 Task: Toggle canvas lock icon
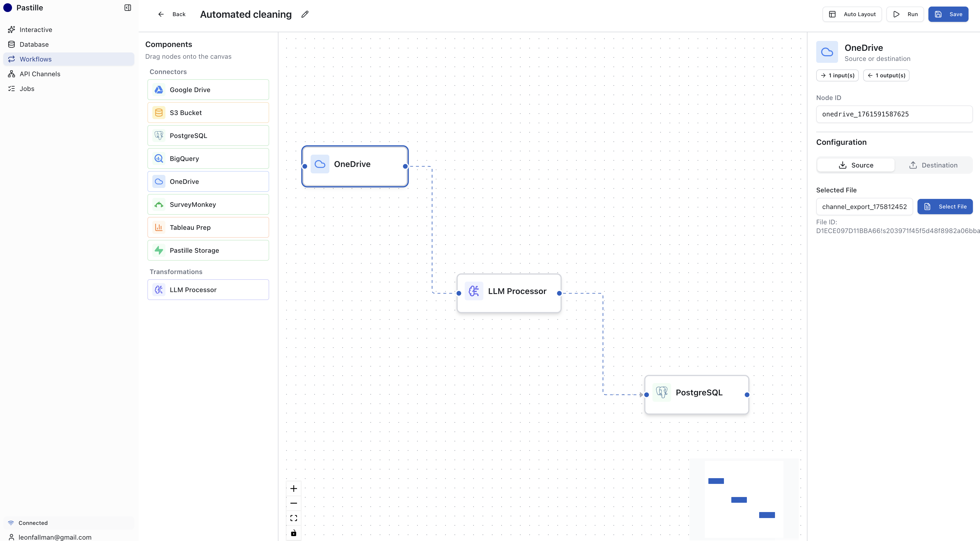pos(293,533)
